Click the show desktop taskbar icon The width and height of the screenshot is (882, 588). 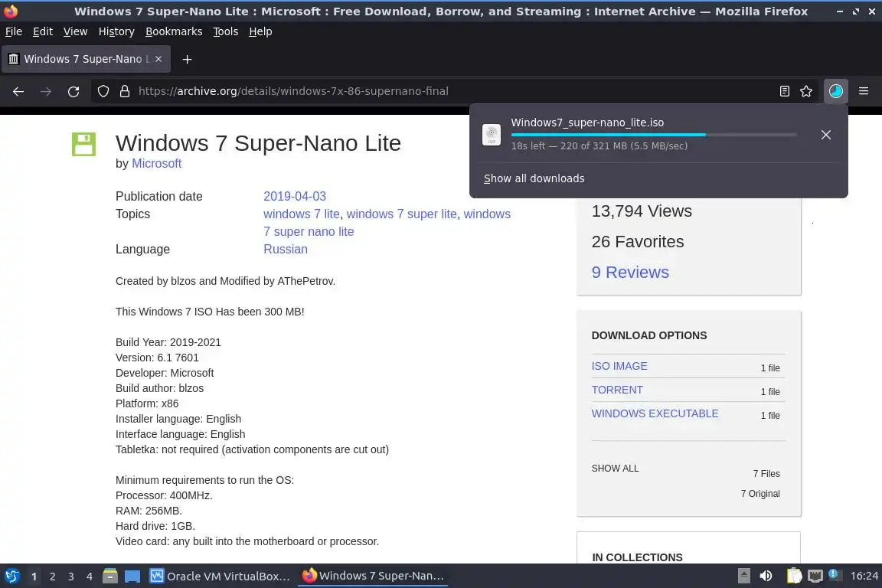(x=132, y=577)
